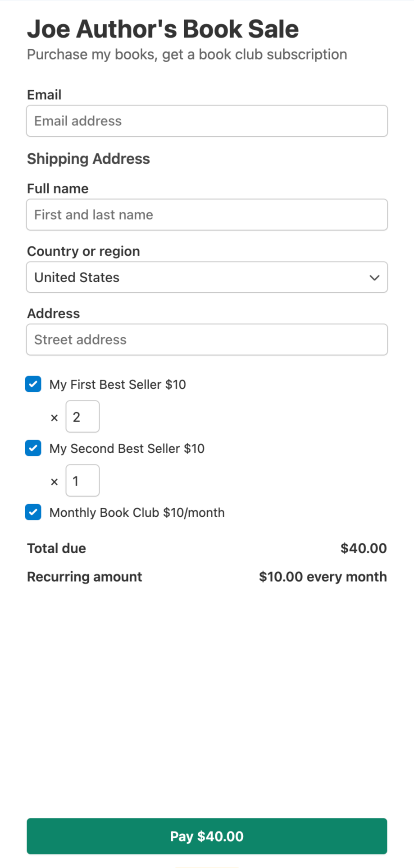The image size is (414, 868).
Task: Click quantity box for My Second Best Seller
Action: pos(82,481)
